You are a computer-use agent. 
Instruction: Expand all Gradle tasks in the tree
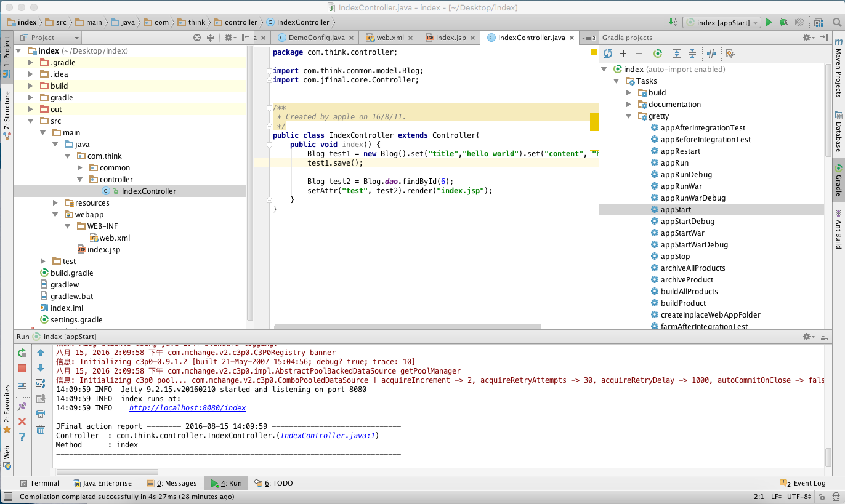[x=677, y=54]
